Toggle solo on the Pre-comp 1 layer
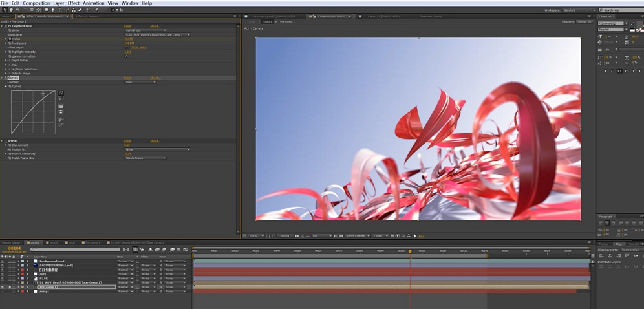 click(10, 287)
